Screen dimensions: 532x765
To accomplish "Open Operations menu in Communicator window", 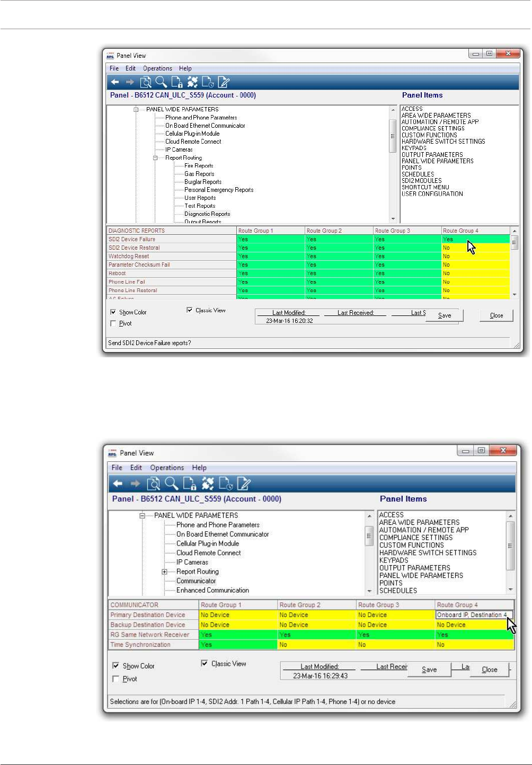I will (x=167, y=468).
